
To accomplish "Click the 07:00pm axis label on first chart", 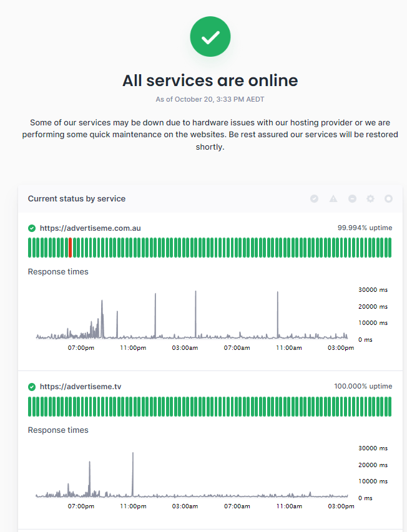I will pyautogui.click(x=81, y=348).
